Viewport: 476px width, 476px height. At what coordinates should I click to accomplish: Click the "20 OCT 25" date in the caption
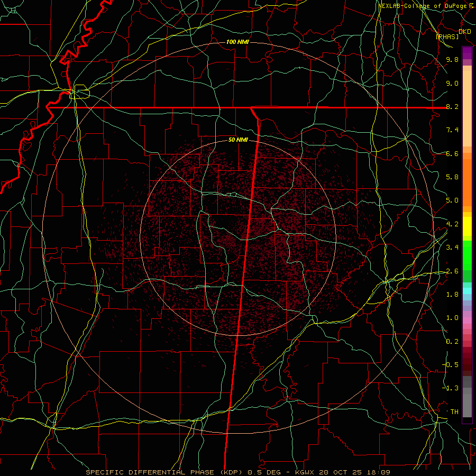pyautogui.click(x=339, y=472)
